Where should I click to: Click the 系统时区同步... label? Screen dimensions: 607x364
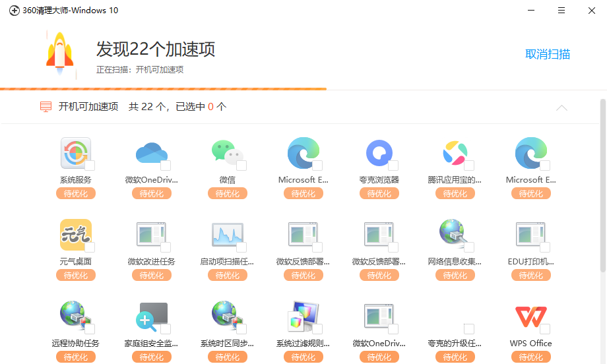tap(227, 343)
